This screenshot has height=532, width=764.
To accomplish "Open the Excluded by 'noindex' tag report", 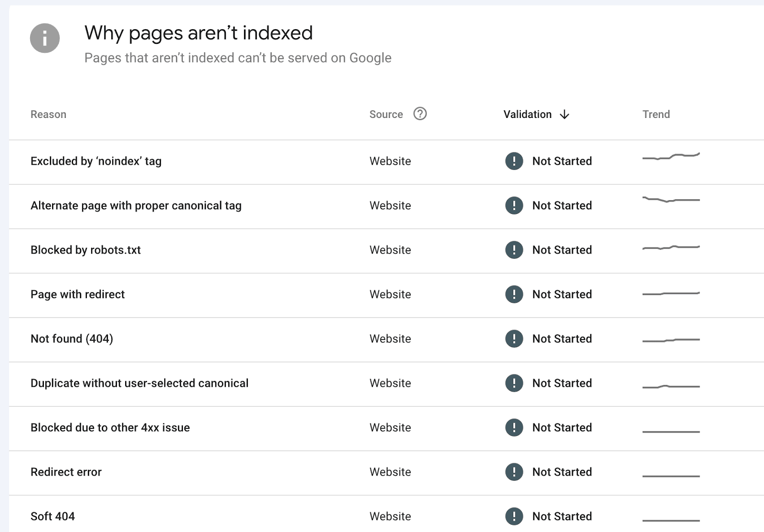I will click(96, 161).
